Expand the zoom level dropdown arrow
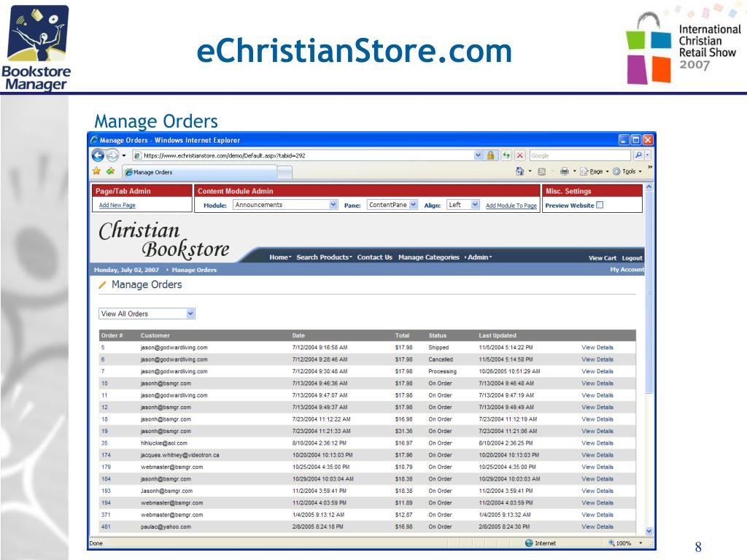Viewport: 747px width, 560px height. tap(640, 542)
